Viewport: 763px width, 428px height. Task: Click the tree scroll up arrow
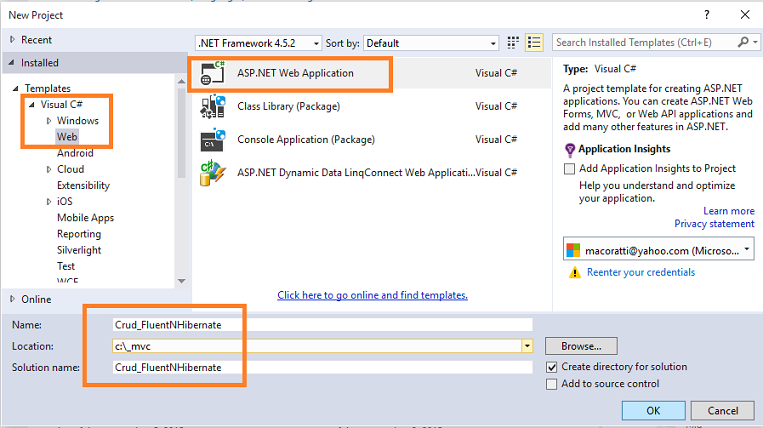pyautogui.click(x=182, y=81)
